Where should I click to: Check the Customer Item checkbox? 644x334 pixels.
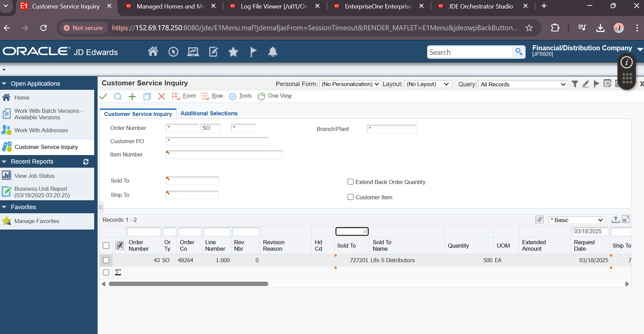tap(351, 197)
